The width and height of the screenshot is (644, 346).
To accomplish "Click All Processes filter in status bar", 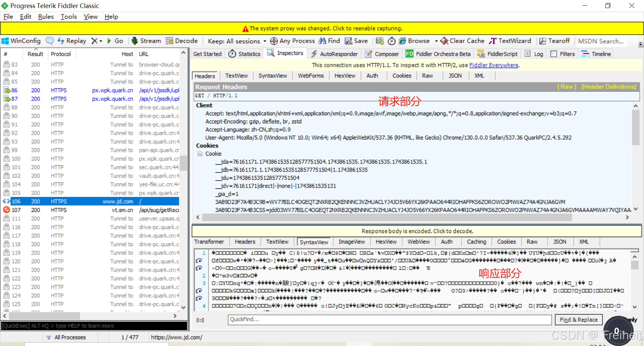I will tap(66, 337).
